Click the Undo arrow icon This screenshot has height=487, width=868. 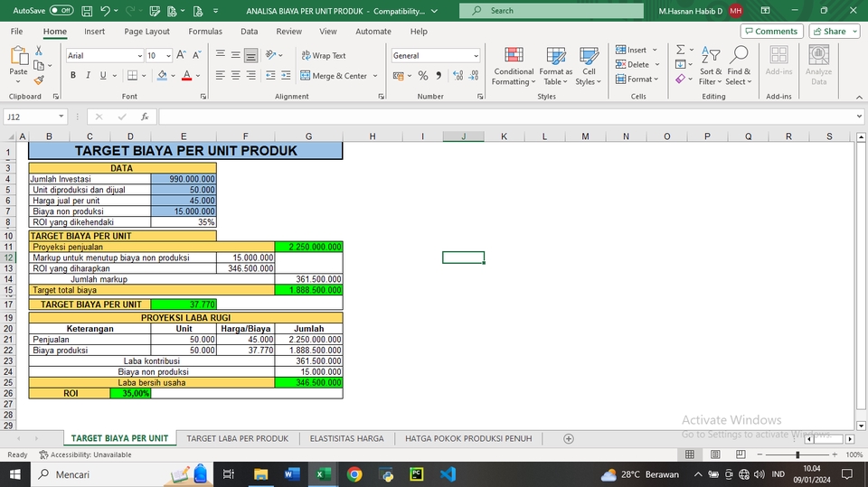(x=105, y=11)
